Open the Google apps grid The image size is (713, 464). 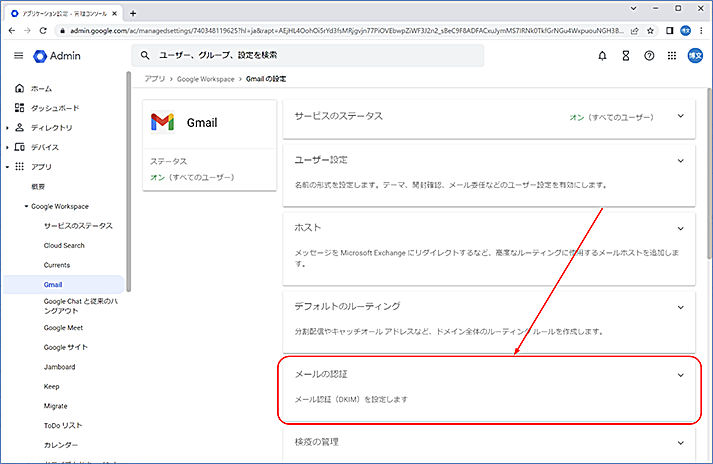672,55
